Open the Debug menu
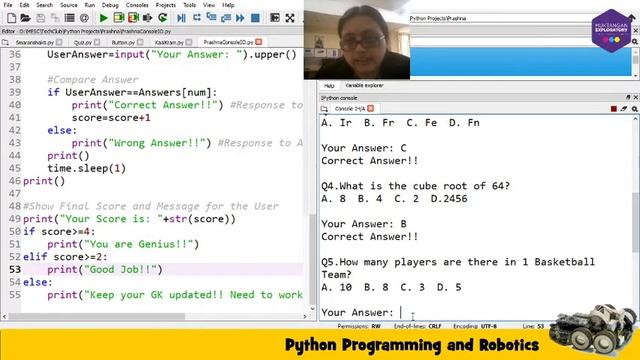Image resolution: width=640 pixels, height=360 pixels. pos(110,5)
